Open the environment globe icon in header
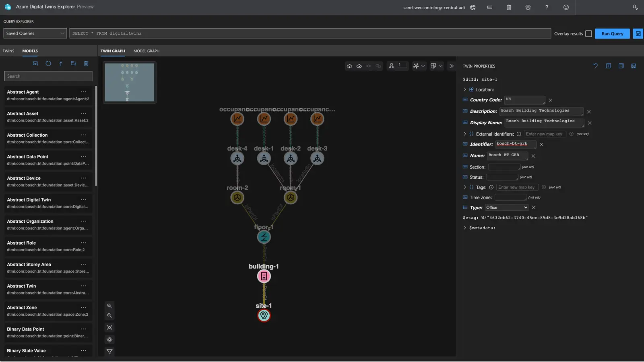The width and height of the screenshot is (644, 362). click(473, 7)
